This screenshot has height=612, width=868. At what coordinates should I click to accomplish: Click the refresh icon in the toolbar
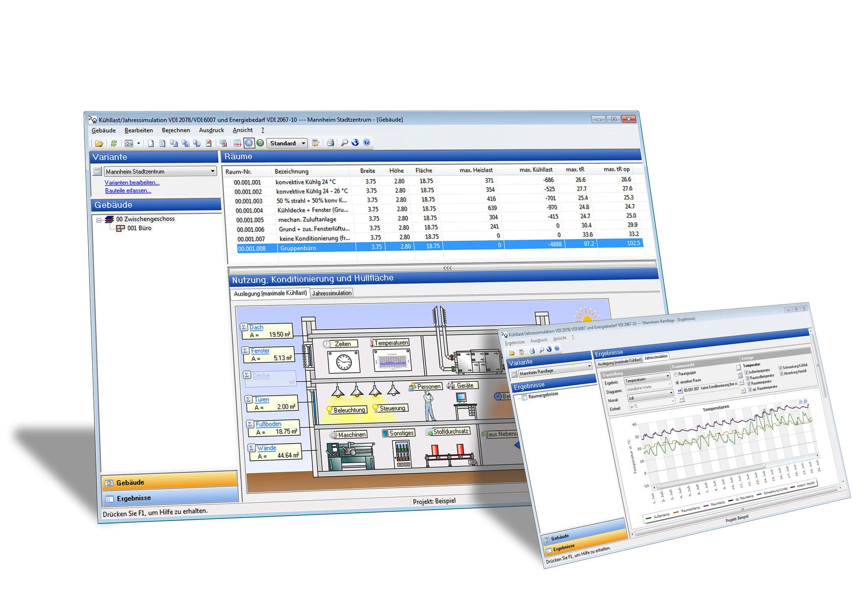click(x=114, y=144)
